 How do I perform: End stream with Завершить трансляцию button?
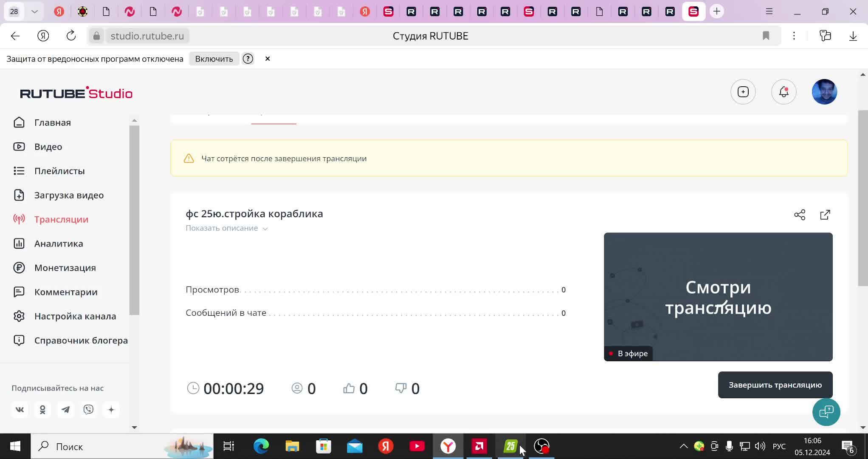coord(775,385)
